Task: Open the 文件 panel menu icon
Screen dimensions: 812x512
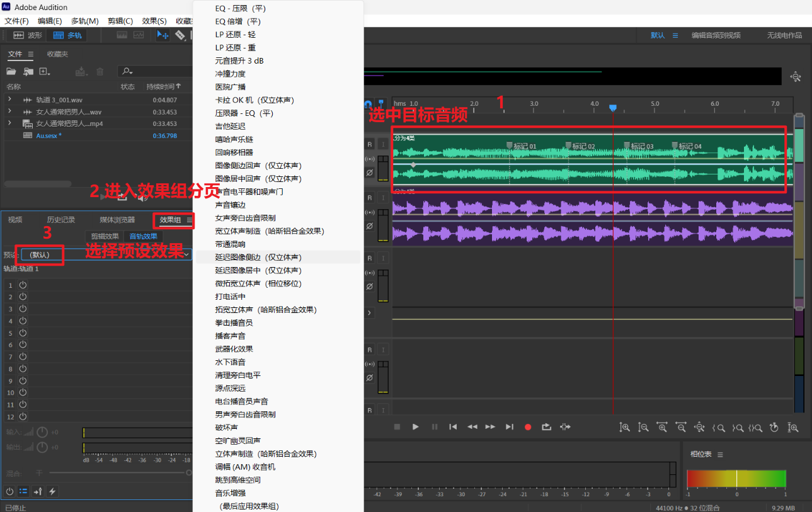Action: click(31, 54)
